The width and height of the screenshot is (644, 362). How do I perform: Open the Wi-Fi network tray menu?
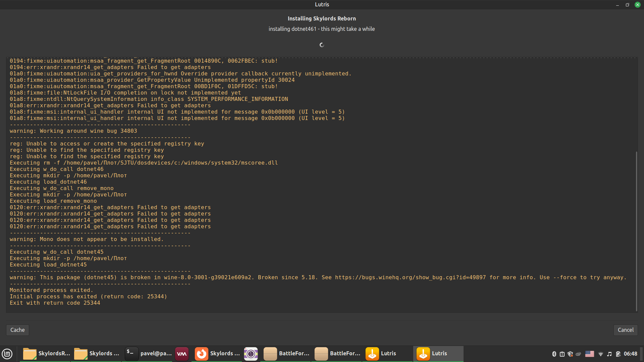(x=601, y=354)
